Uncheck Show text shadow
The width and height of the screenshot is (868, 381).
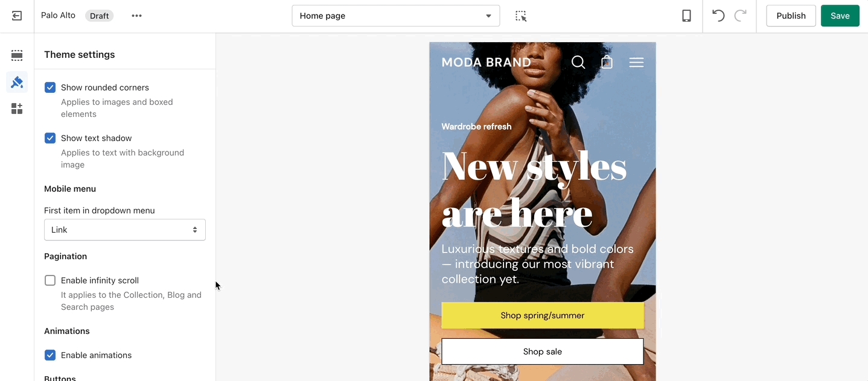[50, 138]
